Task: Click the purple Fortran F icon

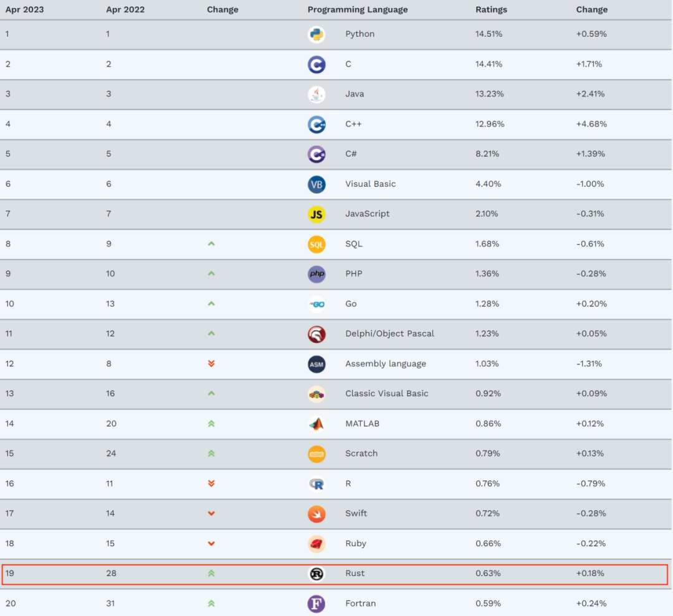Action: point(317,604)
